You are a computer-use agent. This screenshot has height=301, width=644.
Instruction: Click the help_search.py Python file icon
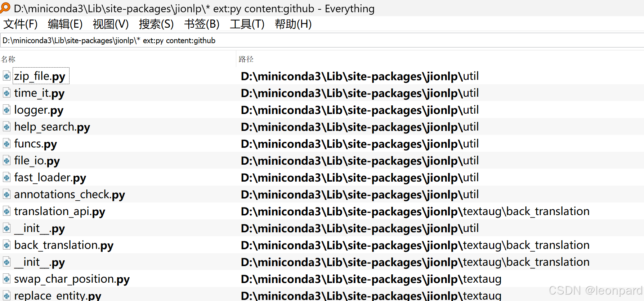(x=6, y=127)
